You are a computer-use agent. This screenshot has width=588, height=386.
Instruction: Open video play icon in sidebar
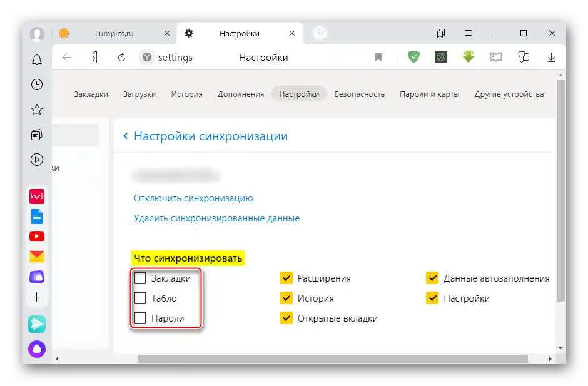point(37,160)
